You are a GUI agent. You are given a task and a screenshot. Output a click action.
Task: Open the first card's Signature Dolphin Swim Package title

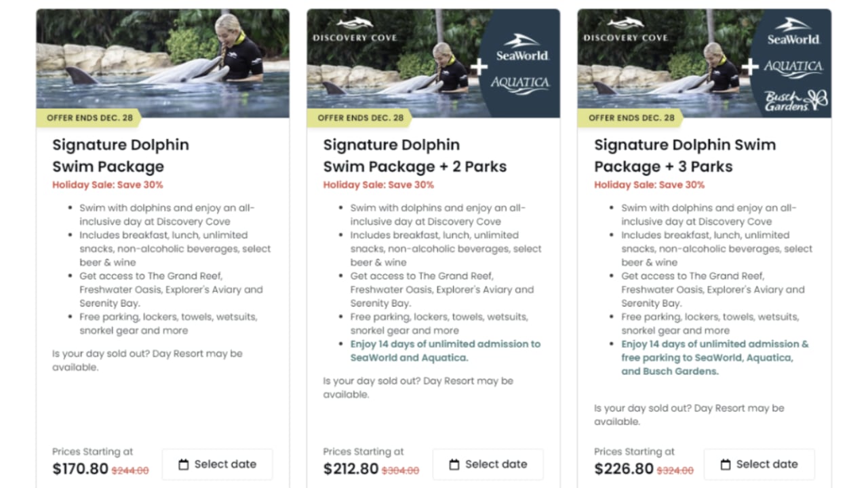pyautogui.click(x=121, y=155)
